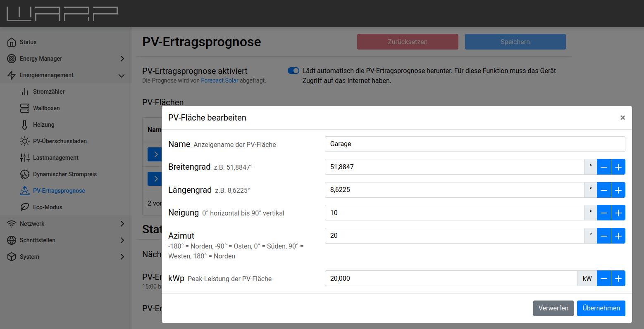Close the PV-Fläche bearbeiten dialog
Viewport: 644px width, 329px height.
[623, 118]
